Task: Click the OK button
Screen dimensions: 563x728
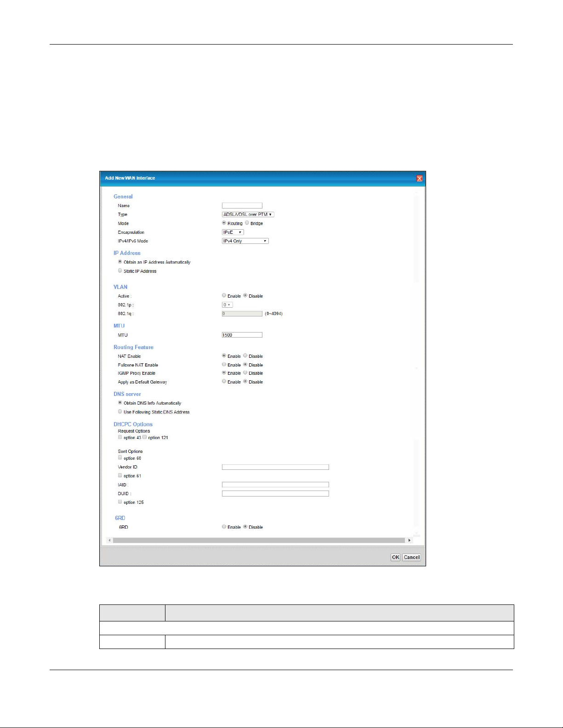Action: 395,557
